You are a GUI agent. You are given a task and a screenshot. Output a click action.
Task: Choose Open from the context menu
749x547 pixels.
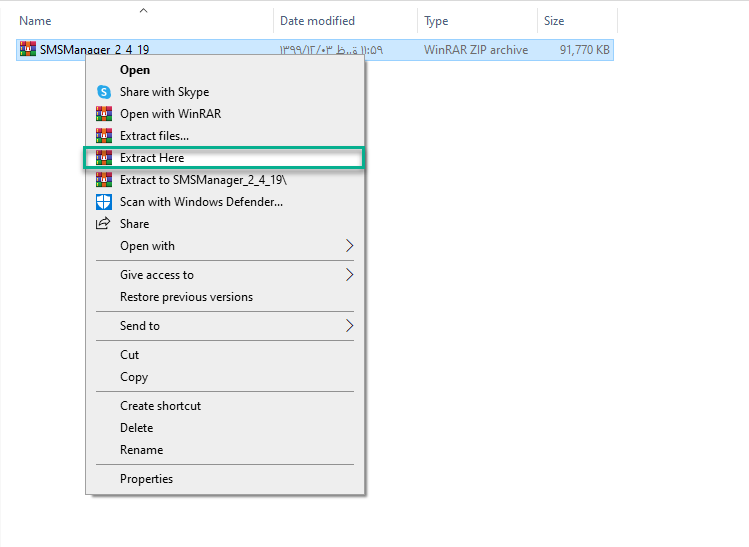[x=225, y=70]
